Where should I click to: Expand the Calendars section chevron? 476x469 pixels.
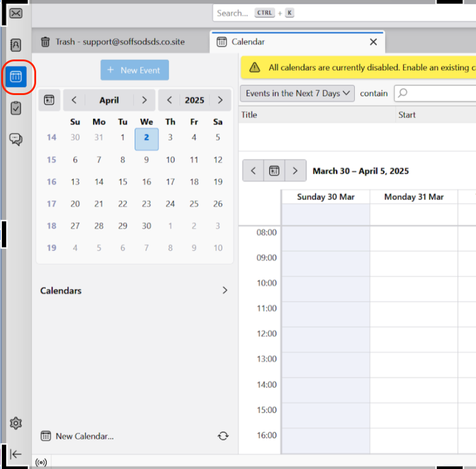click(225, 291)
